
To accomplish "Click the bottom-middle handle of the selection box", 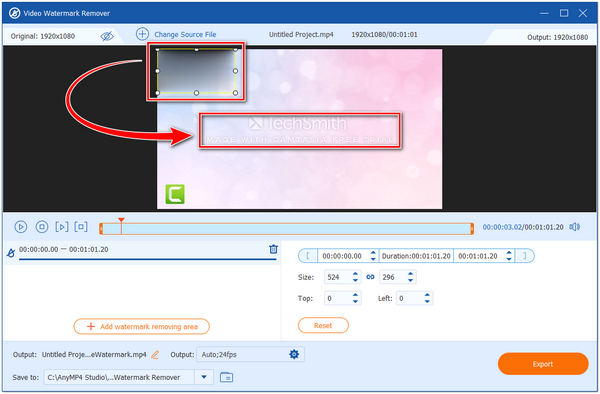I will click(196, 93).
